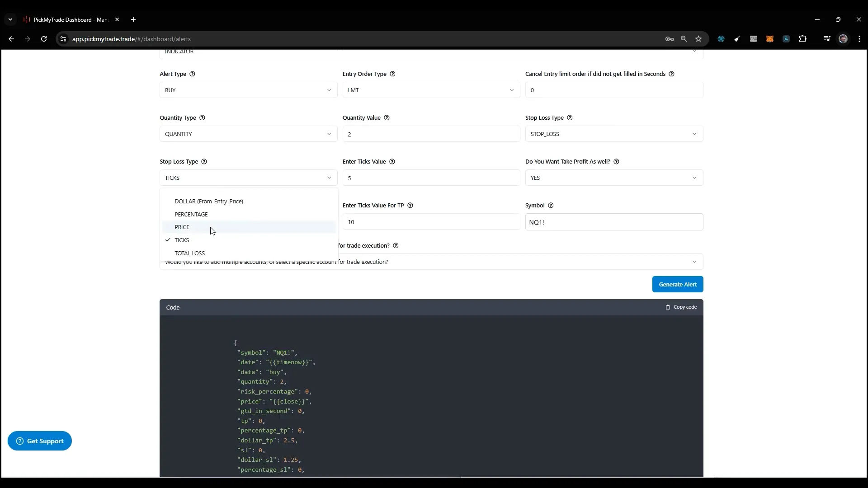Click the browser address bar URL

(131, 39)
